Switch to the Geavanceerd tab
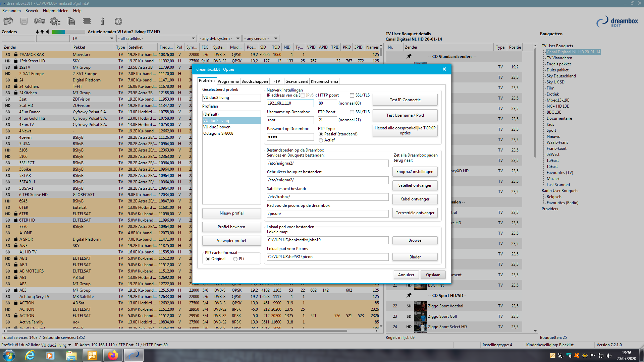This screenshot has width=644, height=362. [x=297, y=81]
